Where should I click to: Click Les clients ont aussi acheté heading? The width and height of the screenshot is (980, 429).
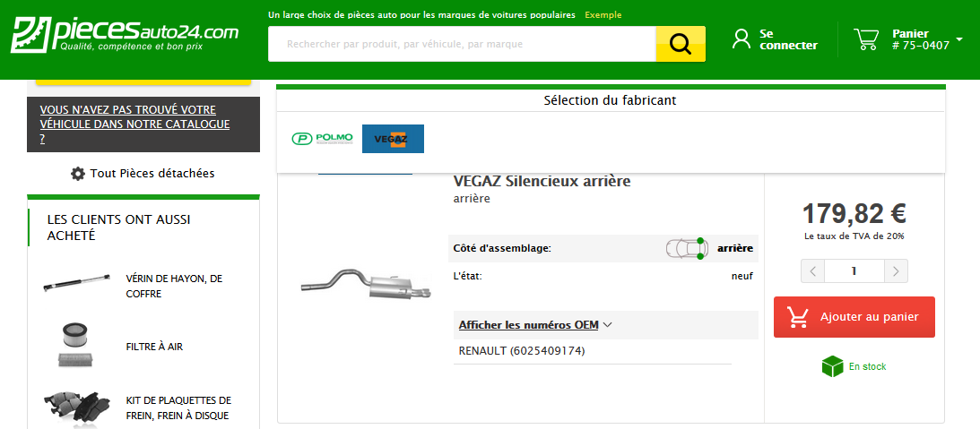[x=118, y=227]
